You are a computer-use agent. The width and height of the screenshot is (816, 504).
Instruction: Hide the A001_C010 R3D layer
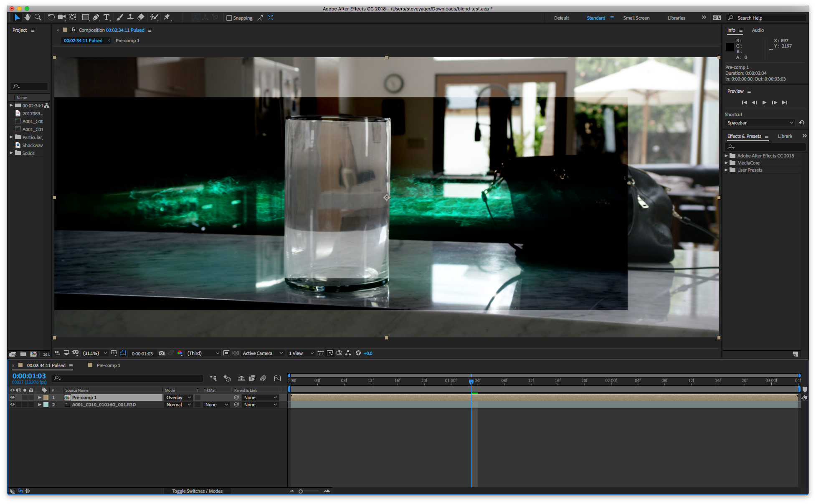tap(12, 405)
